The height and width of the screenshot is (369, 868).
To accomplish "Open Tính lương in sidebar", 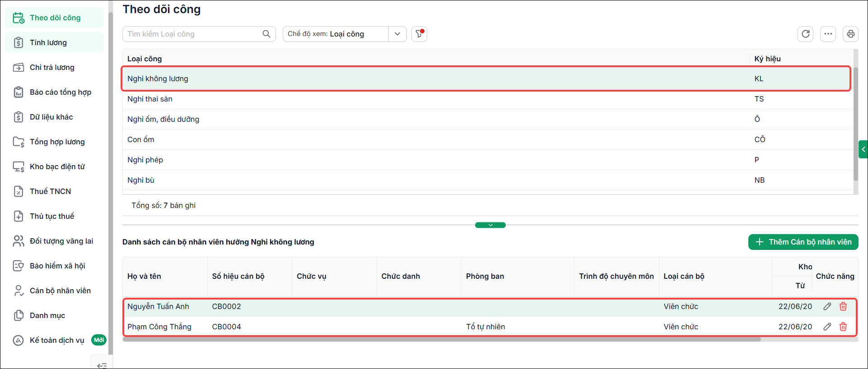I will click(x=55, y=42).
